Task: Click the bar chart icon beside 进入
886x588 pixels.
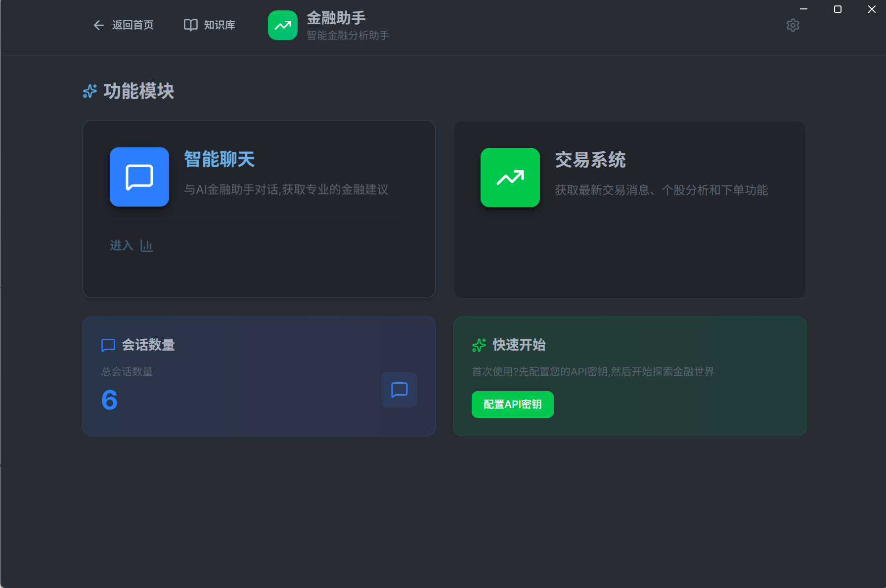Action: pyautogui.click(x=146, y=246)
